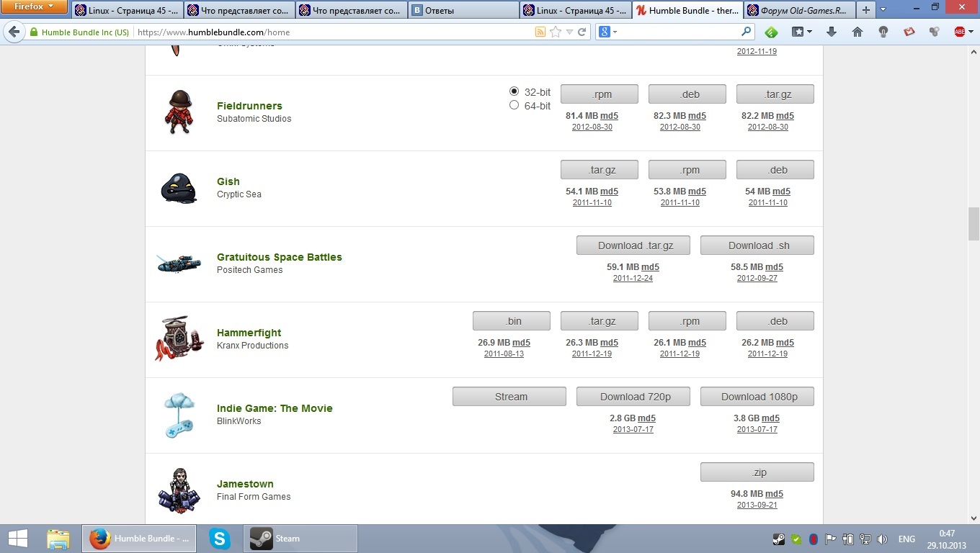This screenshot has width=980, height=553.
Task: Open a new tab with the plus button
Action: (x=866, y=10)
